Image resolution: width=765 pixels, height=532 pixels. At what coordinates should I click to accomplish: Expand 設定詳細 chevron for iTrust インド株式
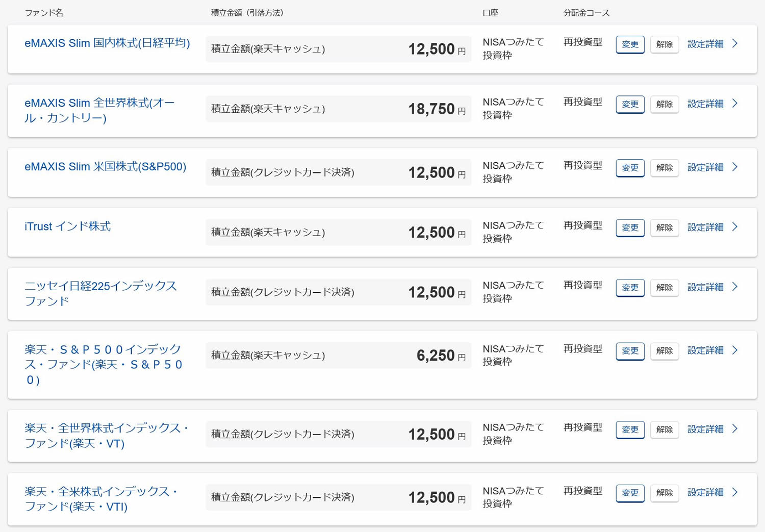pyautogui.click(x=735, y=226)
